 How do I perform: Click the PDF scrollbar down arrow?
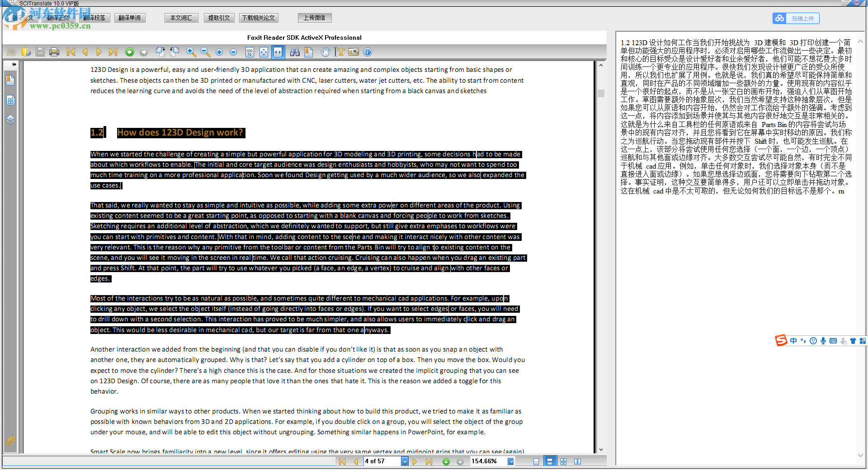(x=601, y=450)
